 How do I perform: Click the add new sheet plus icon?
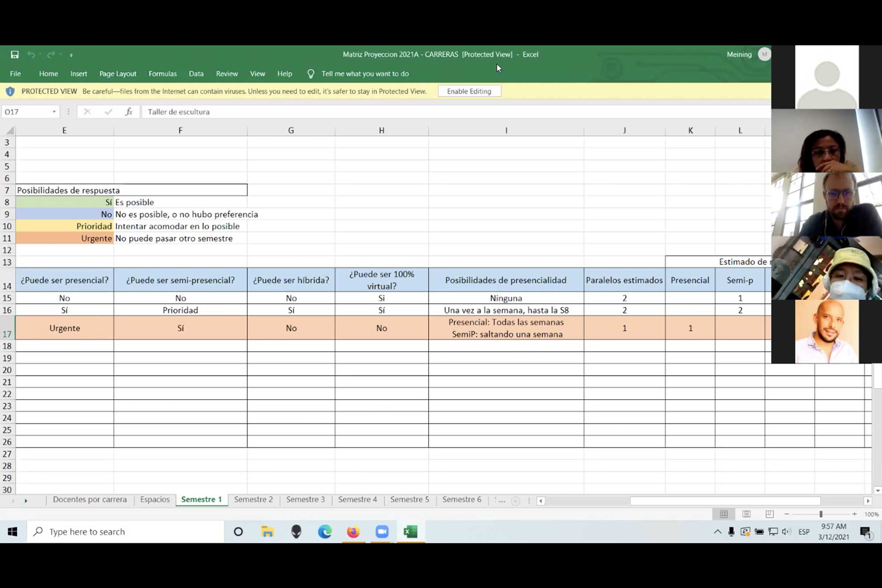click(x=515, y=501)
